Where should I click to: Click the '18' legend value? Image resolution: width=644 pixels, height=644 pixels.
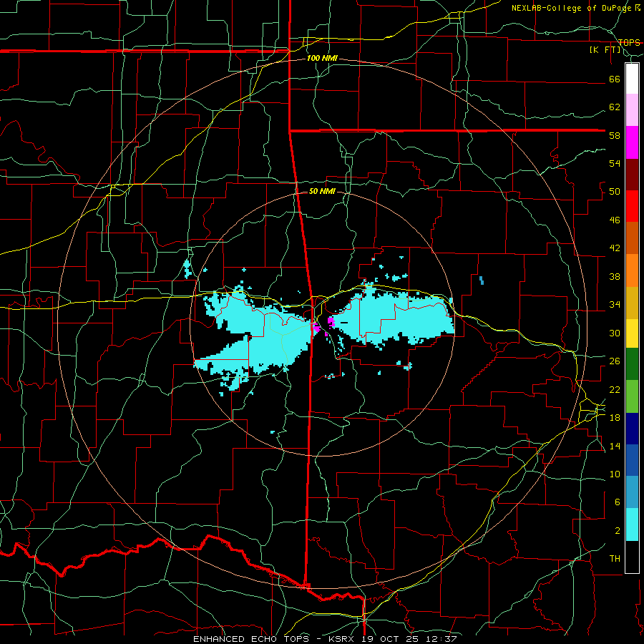615,418
